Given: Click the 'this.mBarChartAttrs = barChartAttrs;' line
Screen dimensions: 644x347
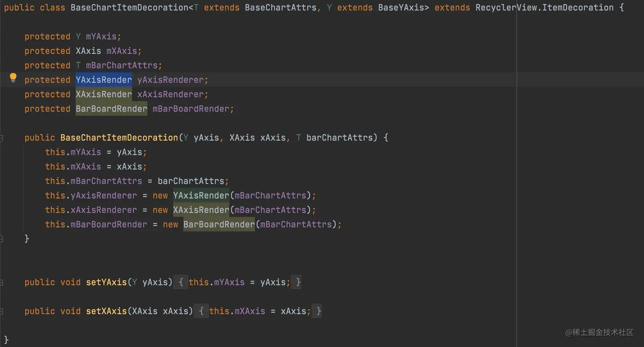Looking at the screenshot, I should point(137,181).
